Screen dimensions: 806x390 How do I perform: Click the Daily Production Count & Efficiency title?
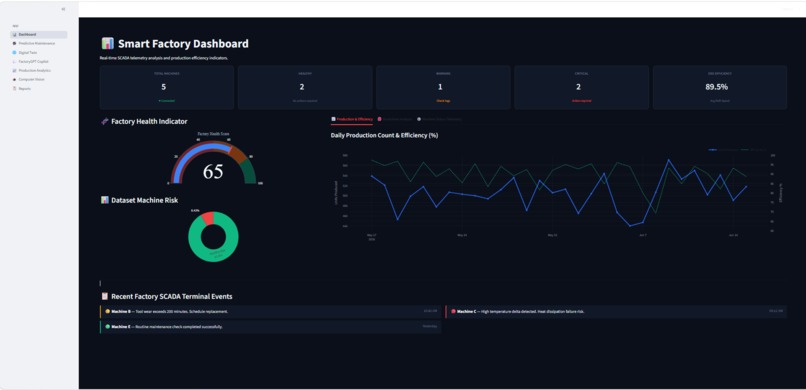pyautogui.click(x=384, y=136)
